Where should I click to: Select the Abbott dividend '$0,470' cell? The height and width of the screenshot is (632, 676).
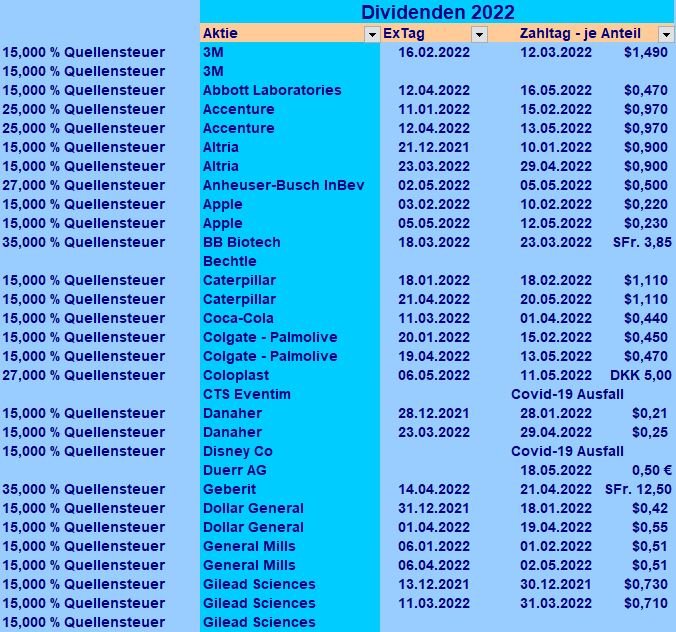tap(646, 90)
